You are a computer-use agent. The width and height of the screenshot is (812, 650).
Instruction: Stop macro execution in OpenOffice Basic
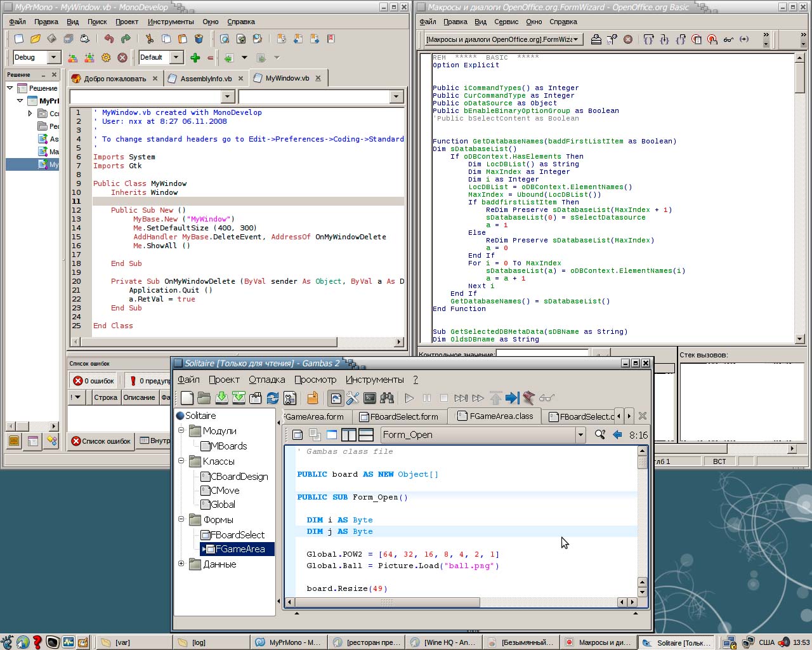(628, 39)
